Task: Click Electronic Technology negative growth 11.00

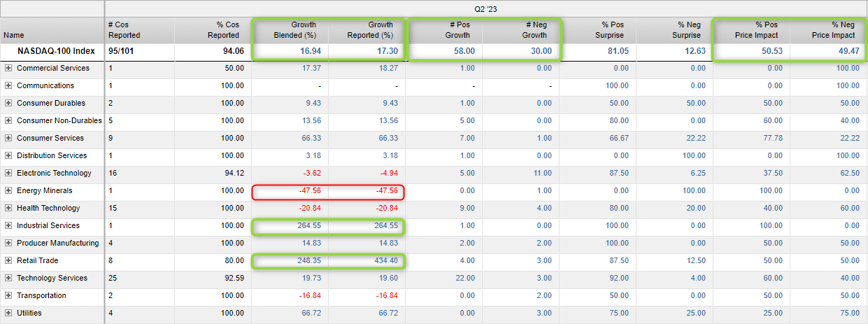Action: point(542,174)
